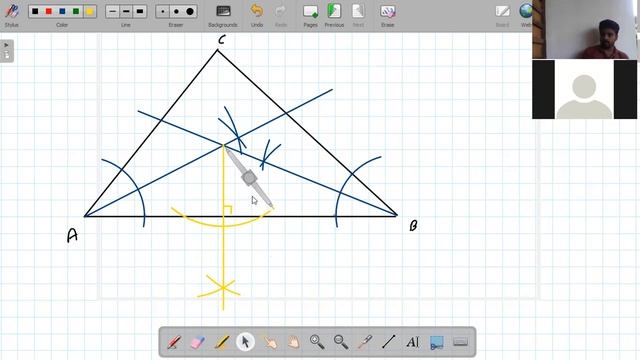Select the pointing finger interact tool

(270, 342)
